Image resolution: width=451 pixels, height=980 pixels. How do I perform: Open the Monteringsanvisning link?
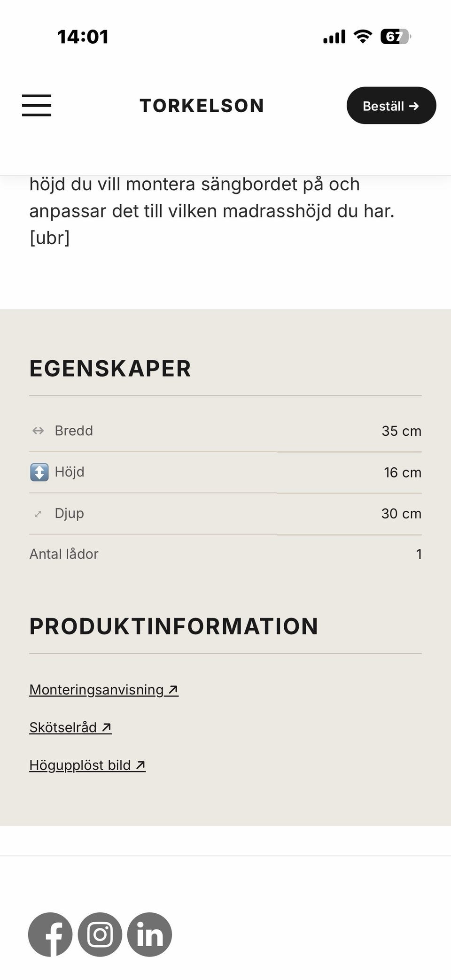tap(104, 690)
